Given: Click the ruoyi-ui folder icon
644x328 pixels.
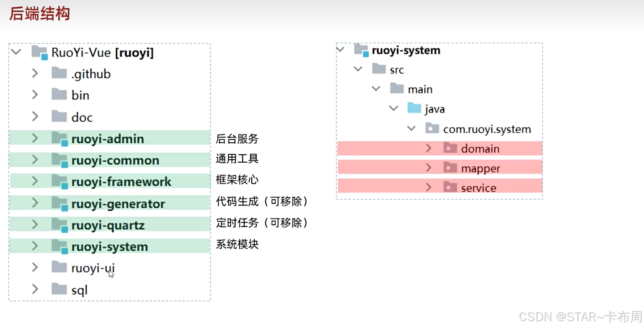Looking at the screenshot, I should [59, 268].
